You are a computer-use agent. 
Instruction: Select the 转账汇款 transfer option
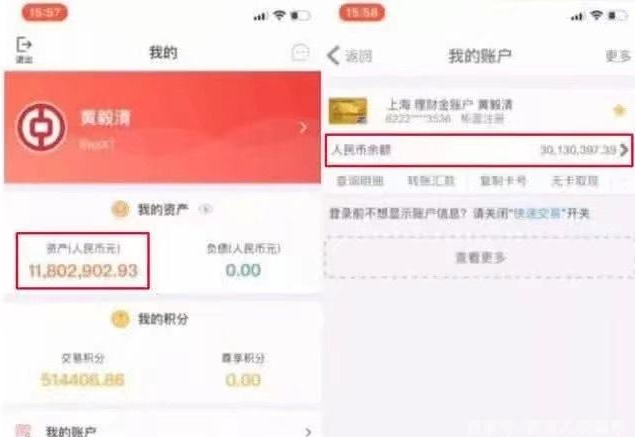coord(431,181)
